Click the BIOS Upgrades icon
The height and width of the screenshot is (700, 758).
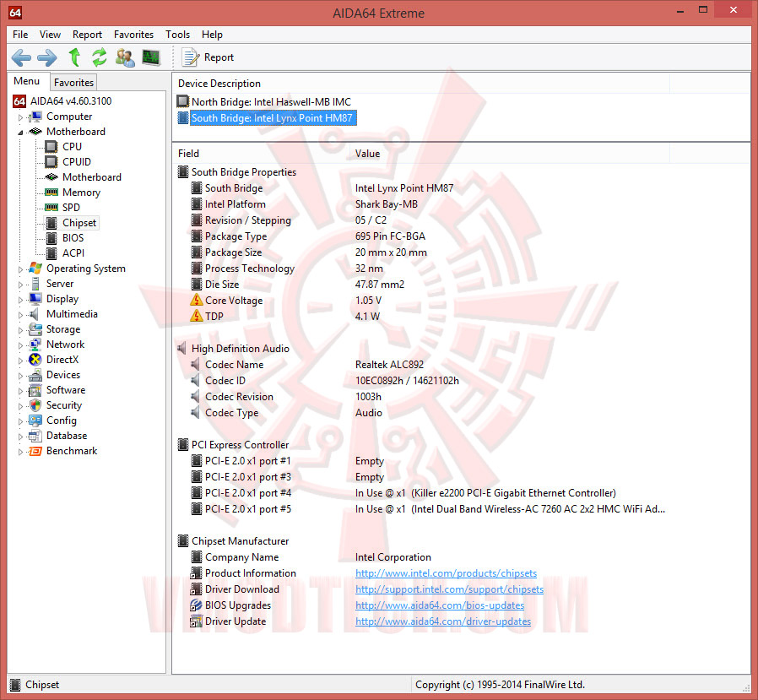point(197,605)
